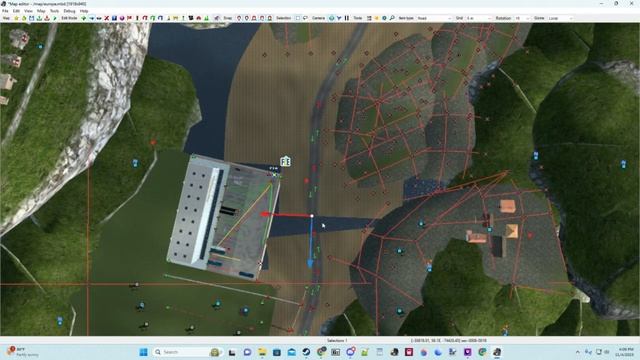Open the File menu

tap(5, 11)
